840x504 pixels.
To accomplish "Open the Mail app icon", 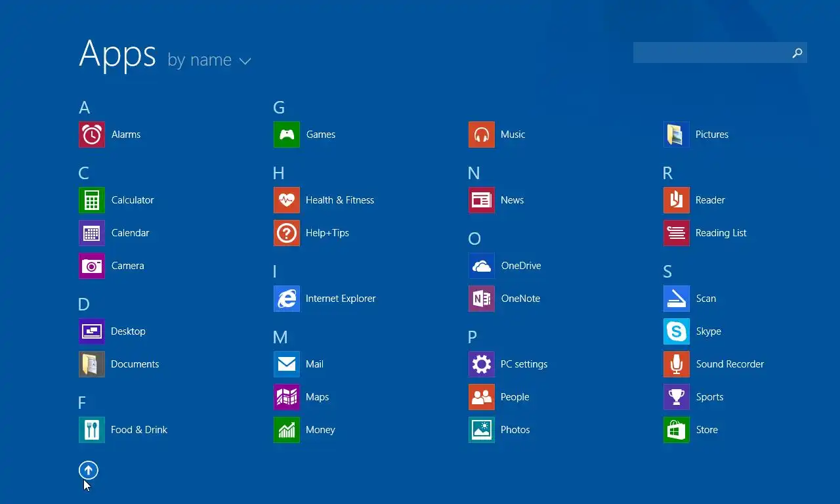I will click(x=287, y=364).
